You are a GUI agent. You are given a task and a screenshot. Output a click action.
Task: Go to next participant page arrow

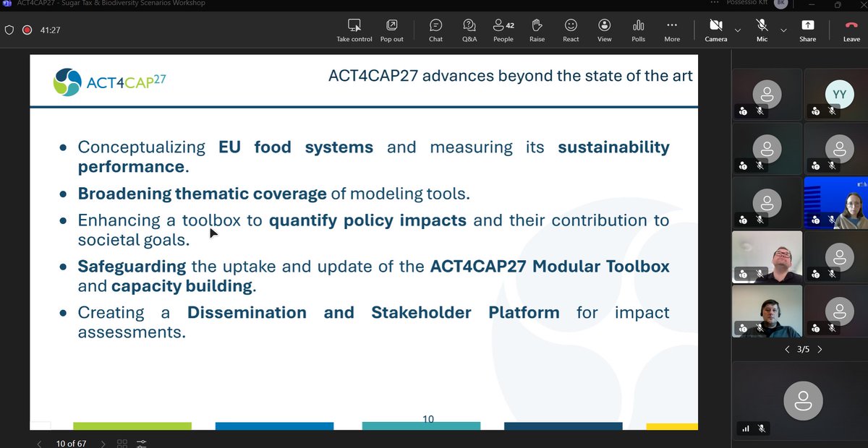820,349
